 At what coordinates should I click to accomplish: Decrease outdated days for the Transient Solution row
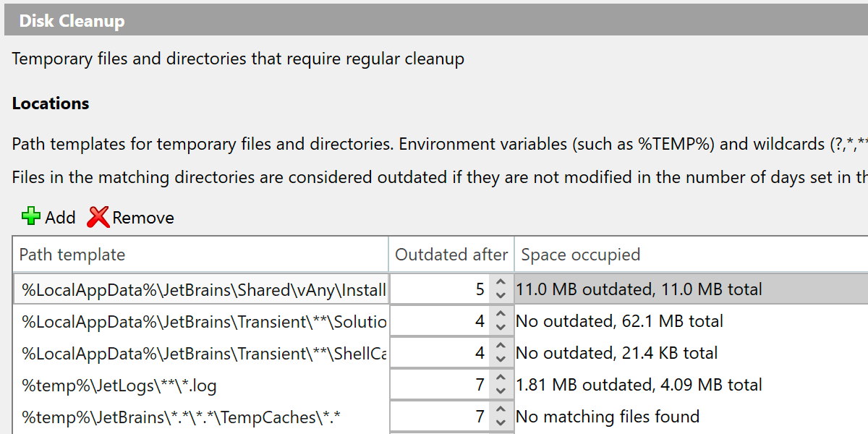pyautogui.click(x=500, y=328)
